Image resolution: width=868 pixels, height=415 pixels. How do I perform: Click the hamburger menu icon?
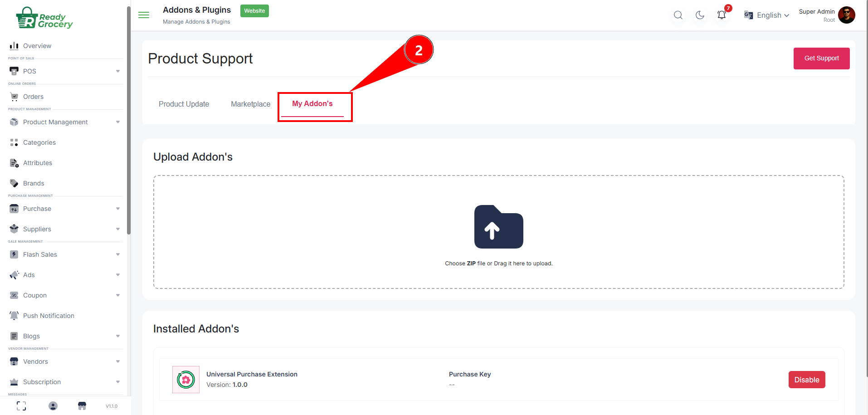pos(144,15)
